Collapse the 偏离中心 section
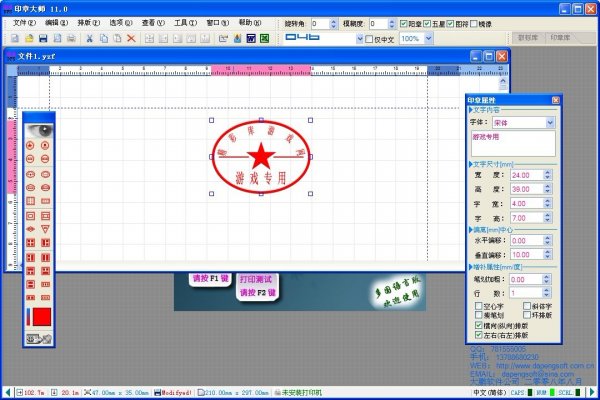The width and height of the screenshot is (600, 400). [471, 230]
